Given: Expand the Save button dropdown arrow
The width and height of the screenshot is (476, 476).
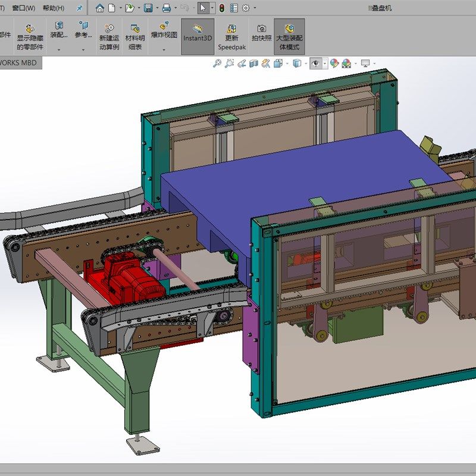Looking at the screenshot, I should [x=156, y=8].
